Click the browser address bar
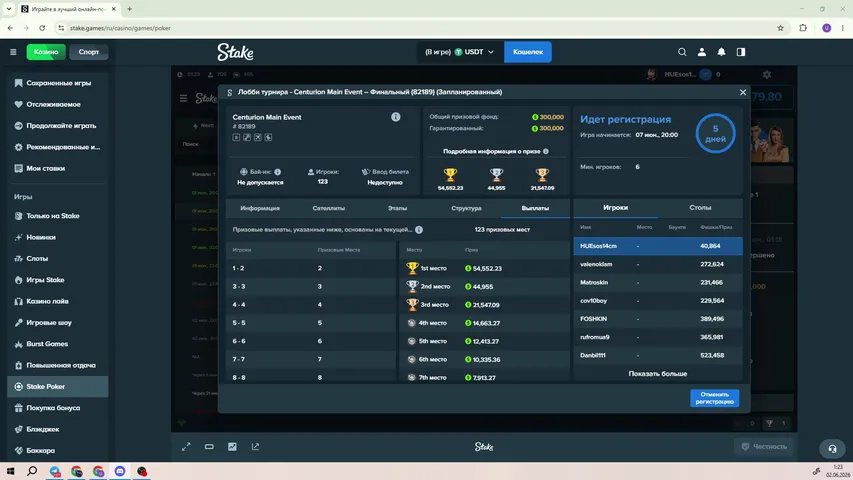 coord(413,28)
